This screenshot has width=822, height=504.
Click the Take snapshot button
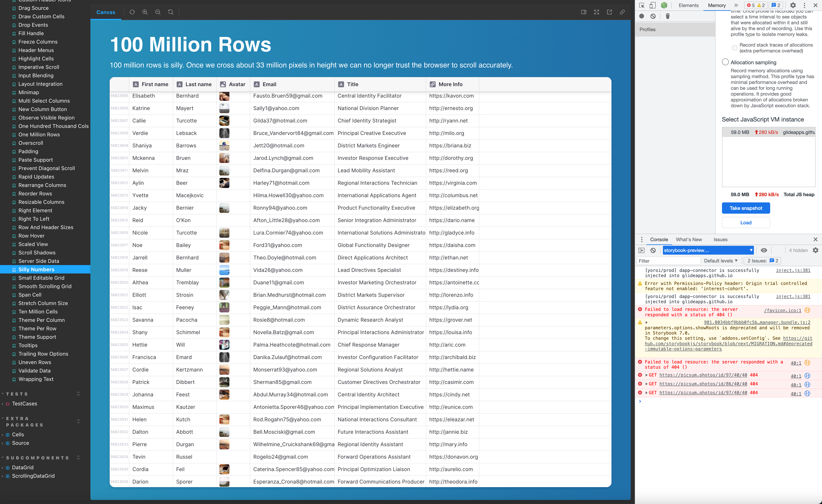tap(746, 208)
